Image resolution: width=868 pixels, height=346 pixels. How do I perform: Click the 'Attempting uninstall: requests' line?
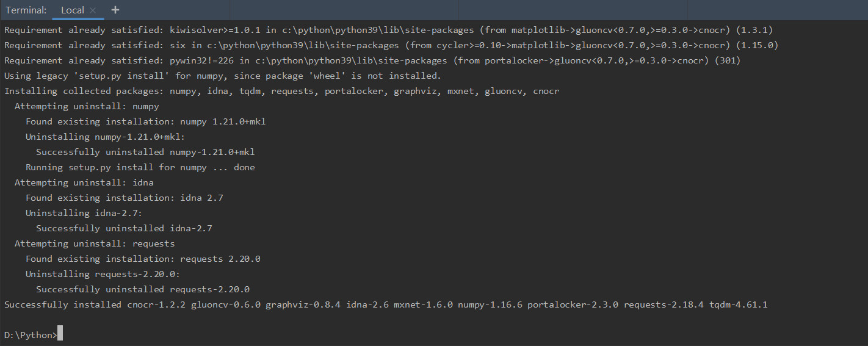click(95, 243)
